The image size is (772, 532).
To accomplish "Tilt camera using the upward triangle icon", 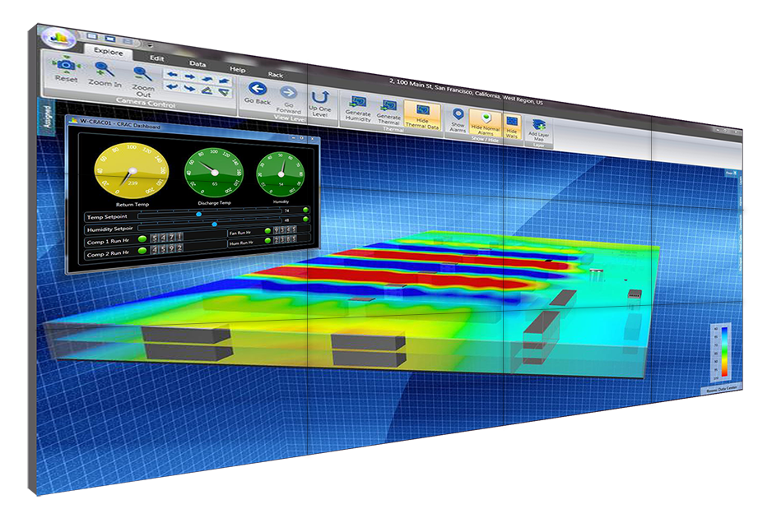I will 207,90.
